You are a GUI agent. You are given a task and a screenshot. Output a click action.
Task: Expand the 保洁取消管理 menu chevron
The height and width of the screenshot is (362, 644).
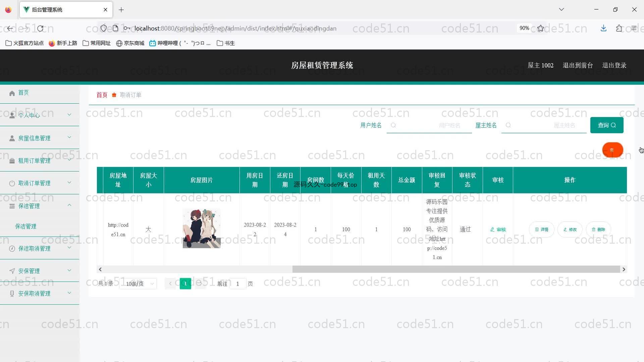coord(69,248)
